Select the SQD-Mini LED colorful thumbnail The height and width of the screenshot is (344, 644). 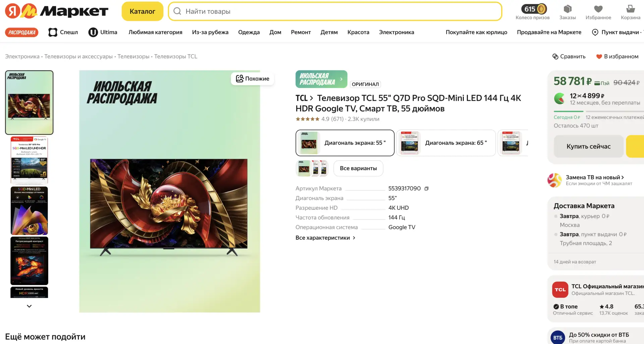click(x=29, y=210)
